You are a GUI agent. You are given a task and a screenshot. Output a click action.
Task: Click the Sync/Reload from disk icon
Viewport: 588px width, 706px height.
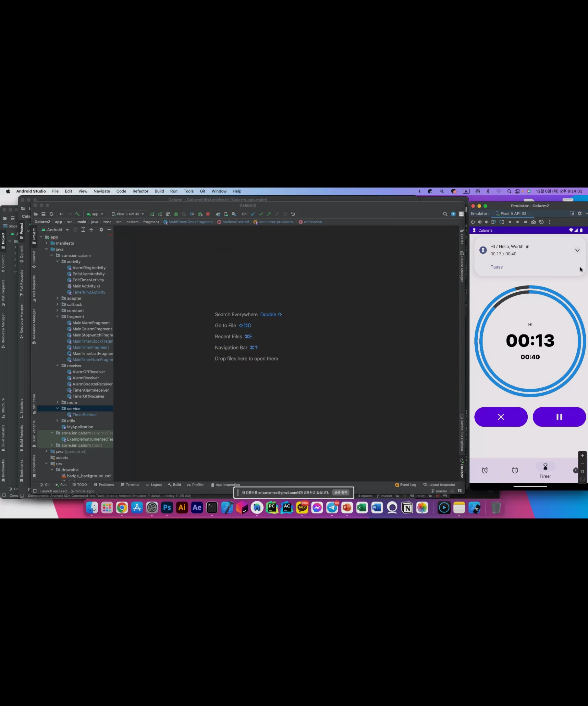point(52,214)
